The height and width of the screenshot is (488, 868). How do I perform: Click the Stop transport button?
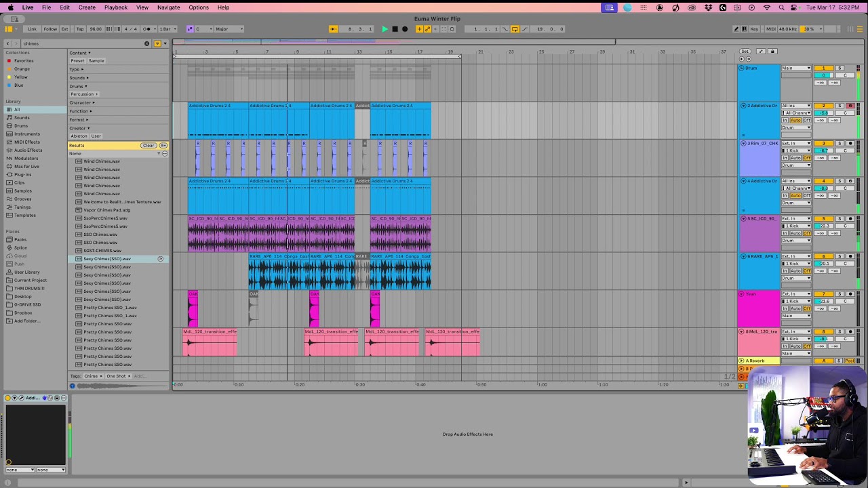pos(395,29)
